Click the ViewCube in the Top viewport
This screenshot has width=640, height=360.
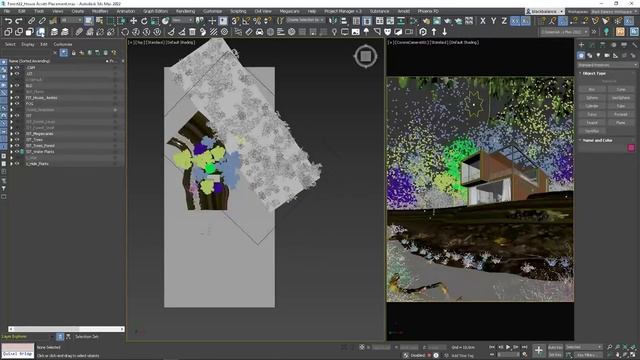(366, 56)
